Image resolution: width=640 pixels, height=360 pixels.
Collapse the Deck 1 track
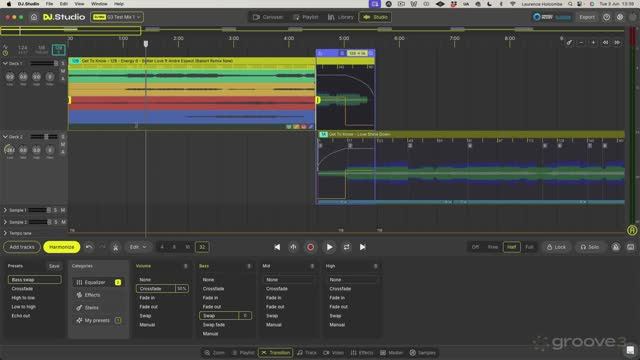pos(5,64)
